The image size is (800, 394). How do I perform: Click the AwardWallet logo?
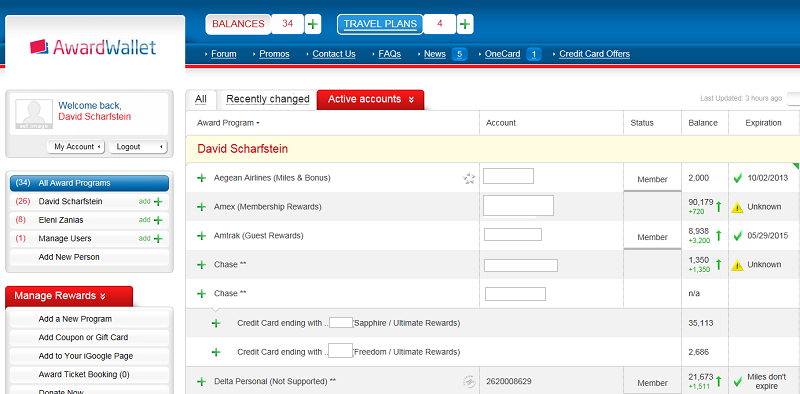(x=93, y=47)
